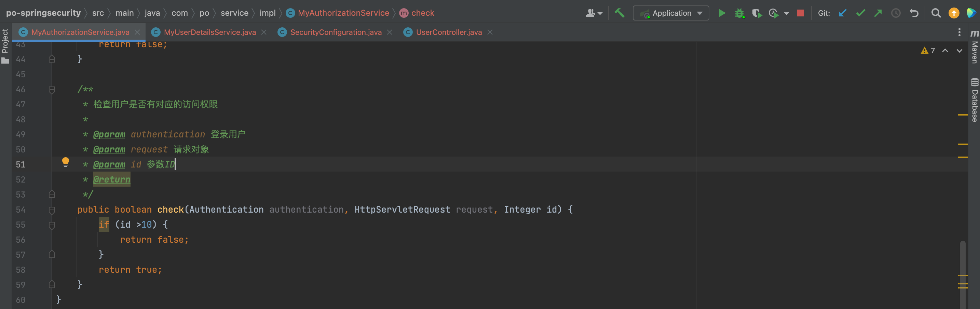The image size is (980, 309).
Task: Update project via Git blue arrow
Action: tap(843, 13)
